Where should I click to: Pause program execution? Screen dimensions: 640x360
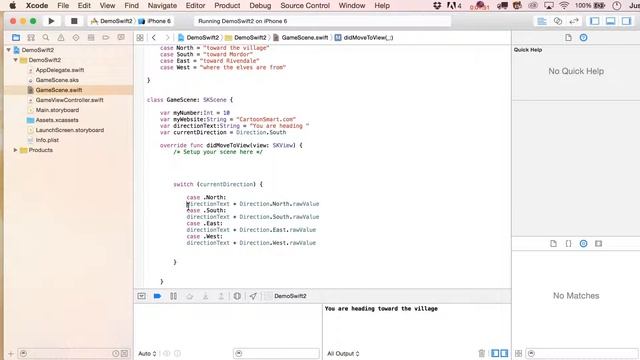[x=173, y=296]
